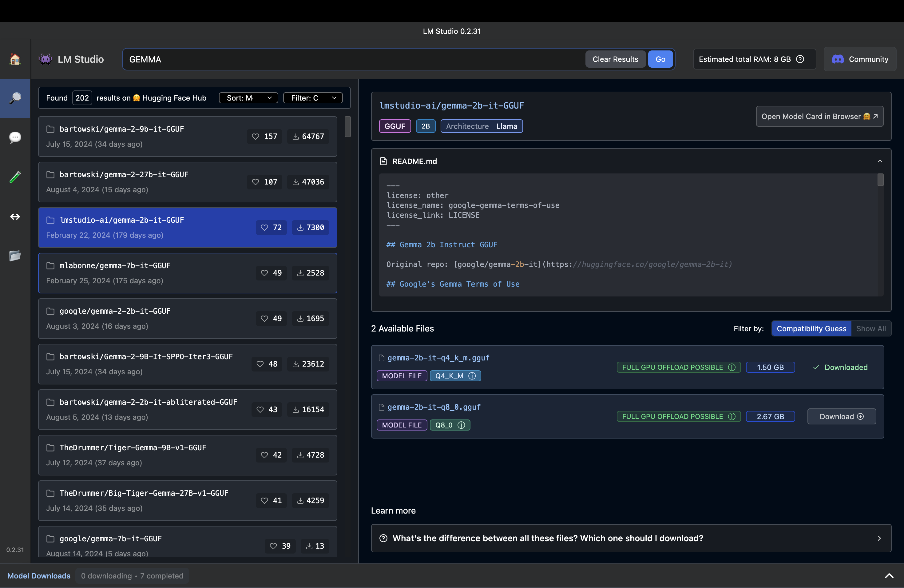Switch file filter to Show All
Viewport: 904px width, 588px height.
[871, 328]
